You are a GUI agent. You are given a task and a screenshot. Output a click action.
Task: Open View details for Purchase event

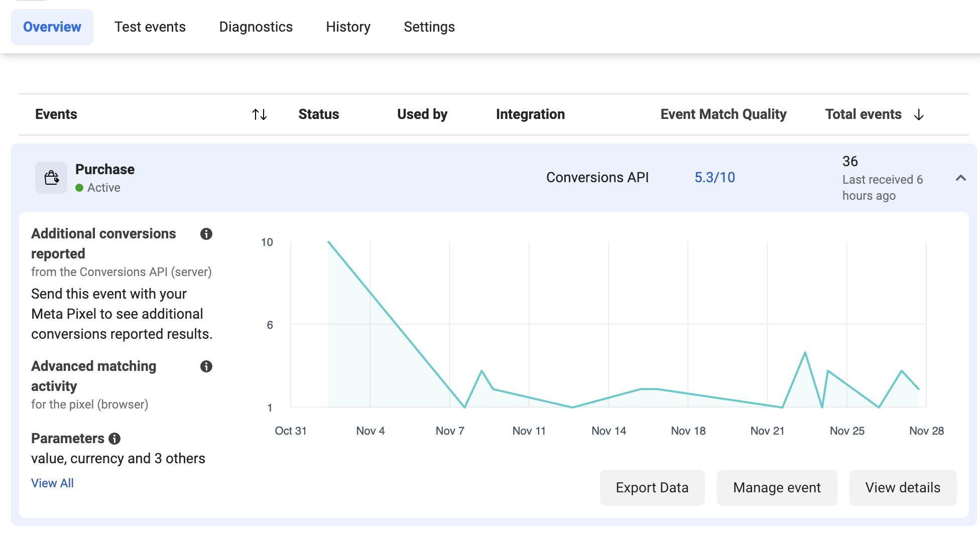click(x=902, y=487)
